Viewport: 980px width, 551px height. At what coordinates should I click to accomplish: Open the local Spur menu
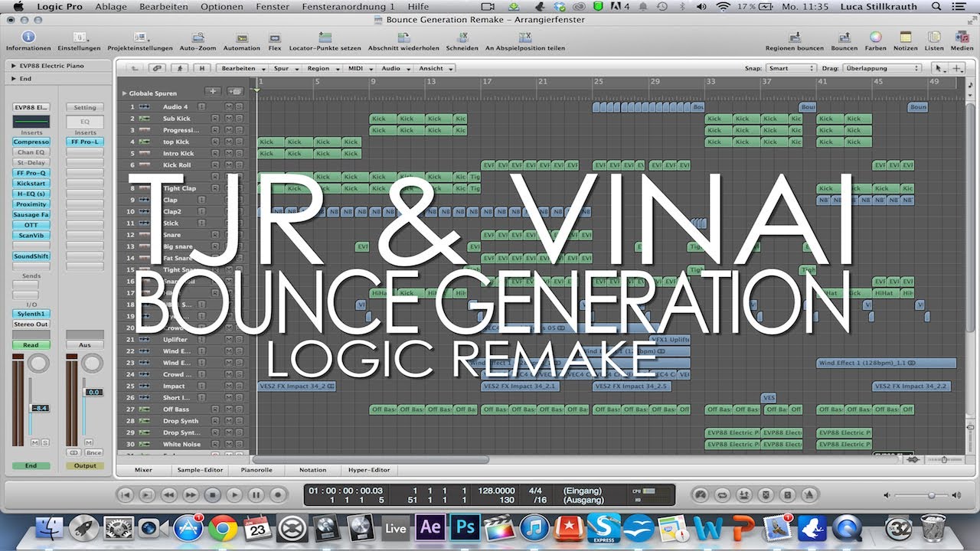click(x=285, y=68)
